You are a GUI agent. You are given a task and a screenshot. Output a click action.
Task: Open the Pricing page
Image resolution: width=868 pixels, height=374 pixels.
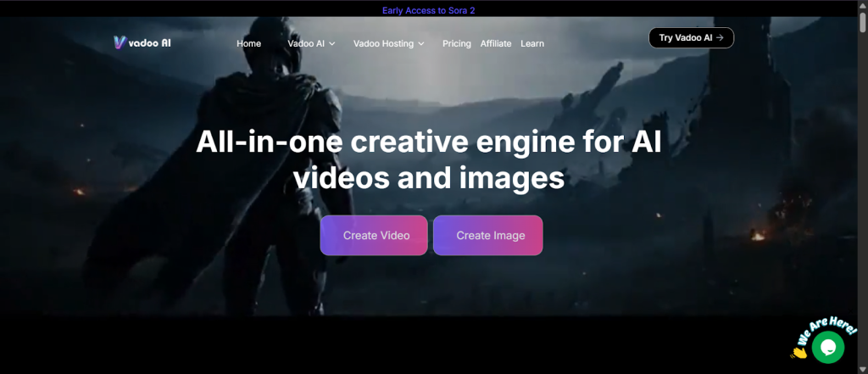coord(456,43)
